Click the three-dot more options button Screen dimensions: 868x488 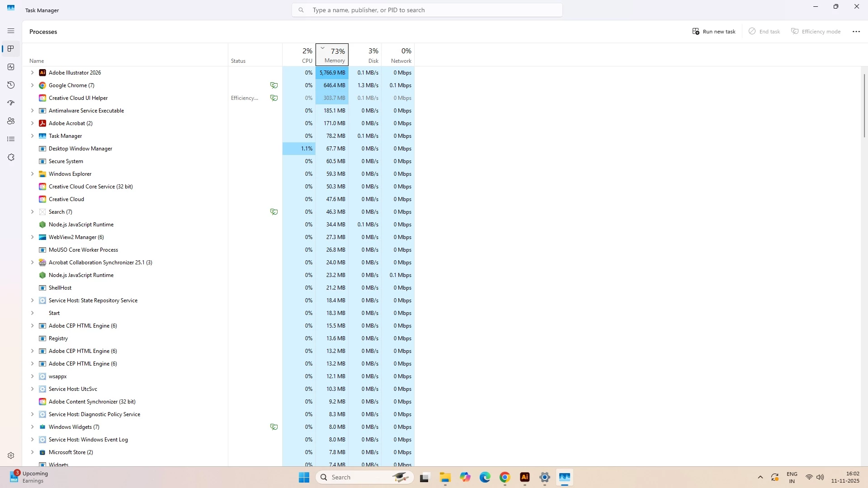[856, 32]
